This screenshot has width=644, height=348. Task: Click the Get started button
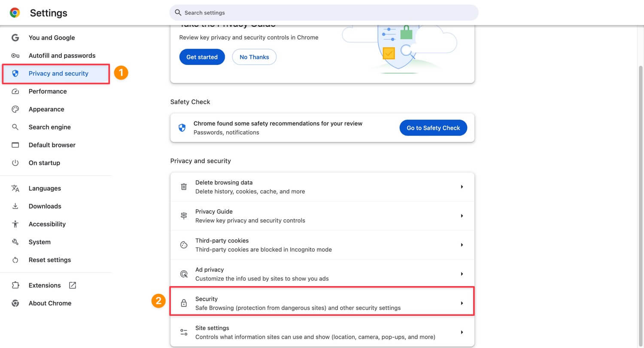coord(202,57)
